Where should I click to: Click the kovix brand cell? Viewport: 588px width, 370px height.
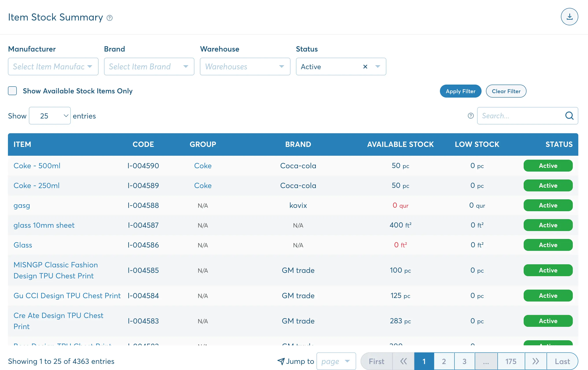[x=298, y=205]
